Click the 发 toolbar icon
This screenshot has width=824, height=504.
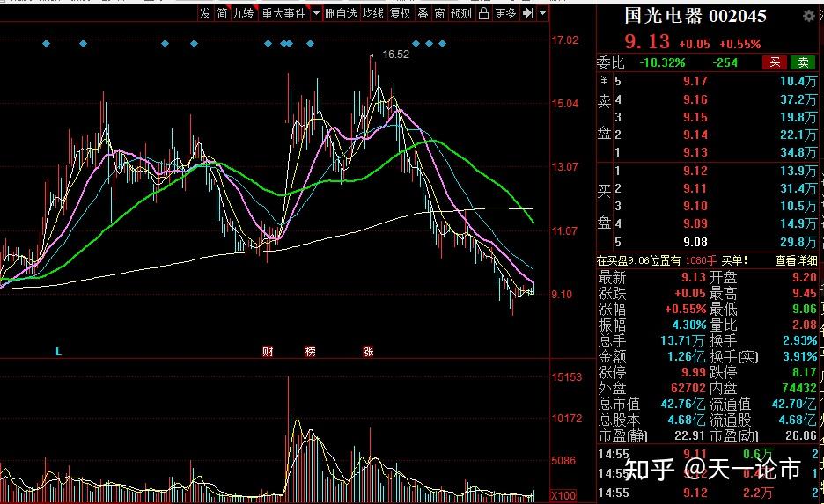coord(205,13)
